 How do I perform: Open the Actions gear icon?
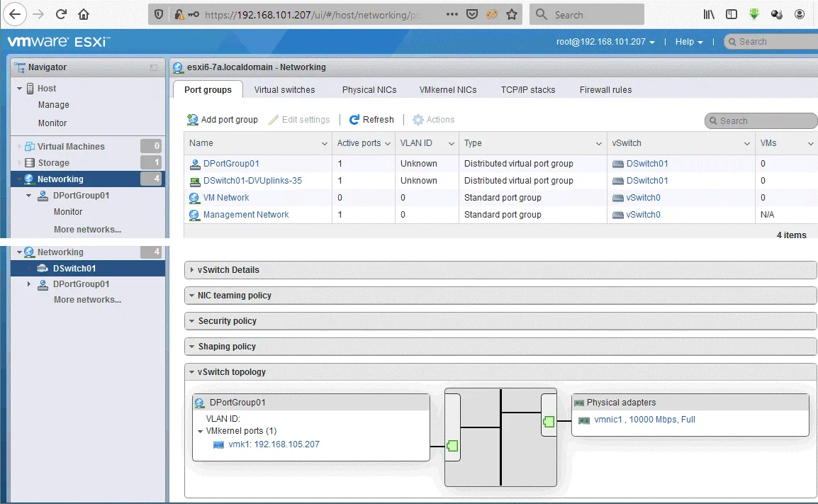pyautogui.click(x=417, y=119)
